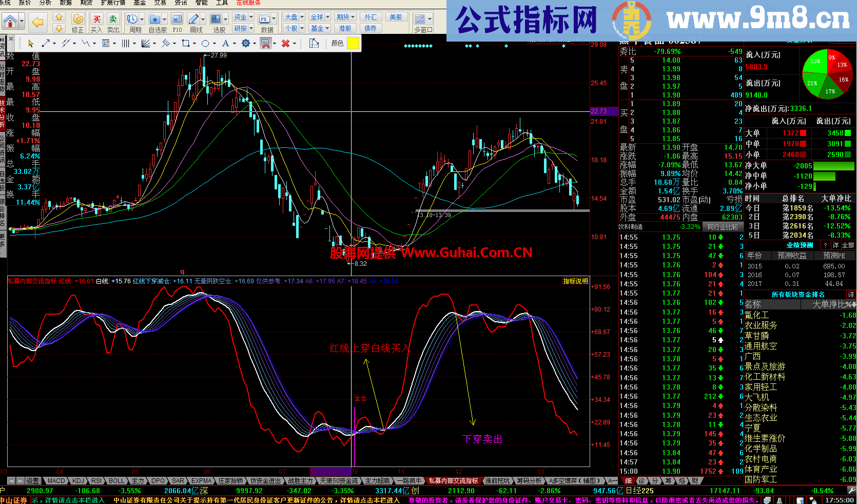857x504 pixels.
Task: Open the 数据 PE data icon
Action: click(264, 19)
